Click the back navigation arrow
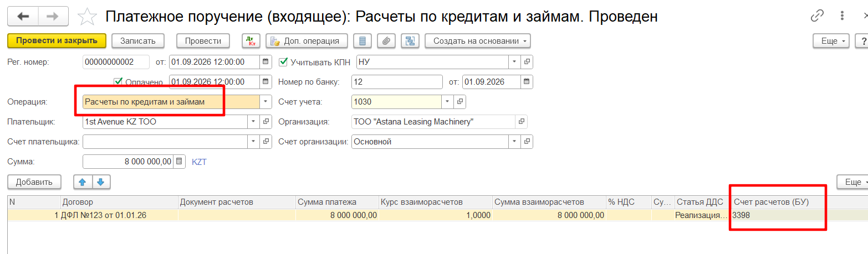The image size is (868, 254). 23,17
